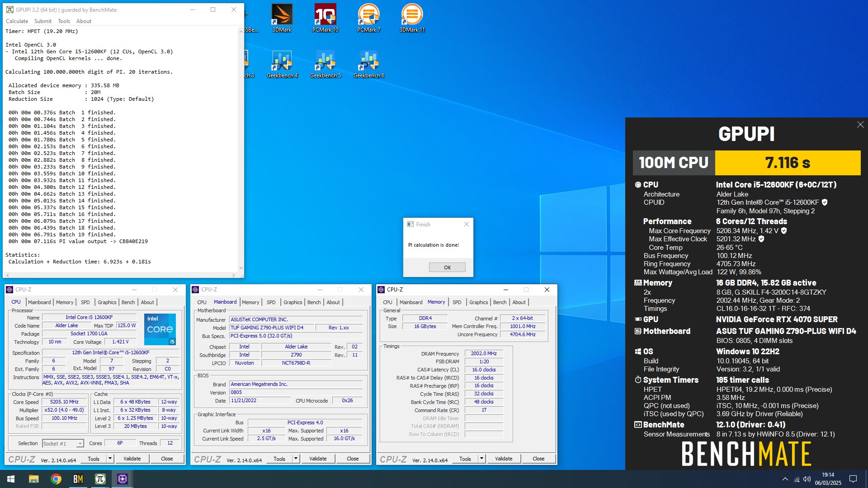This screenshot has width=868, height=488.
Task: Click the Core Speed value 5205.10 MHz
Action: [x=64, y=402]
